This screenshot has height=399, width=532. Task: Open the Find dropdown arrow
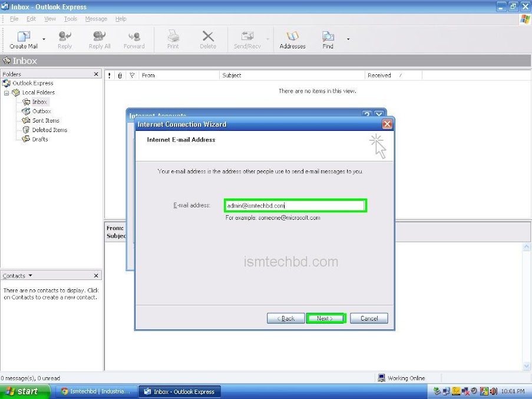348,39
